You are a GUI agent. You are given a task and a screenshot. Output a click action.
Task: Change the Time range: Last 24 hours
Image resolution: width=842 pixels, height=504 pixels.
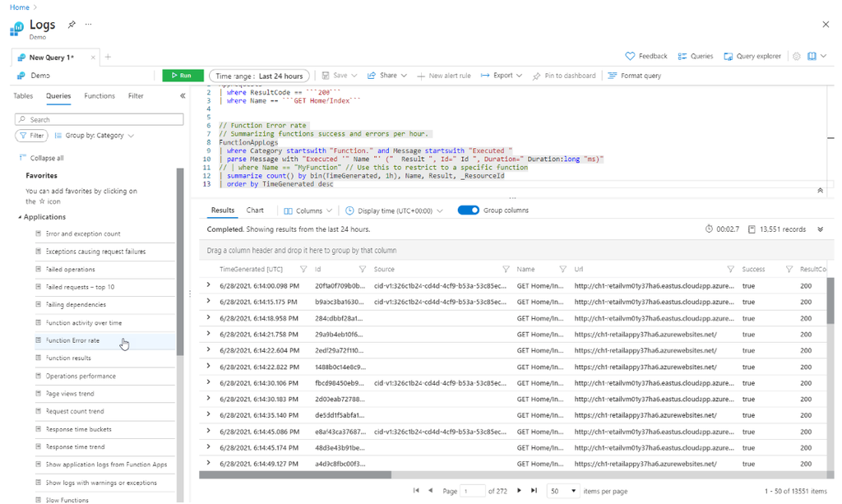[259, 76]
